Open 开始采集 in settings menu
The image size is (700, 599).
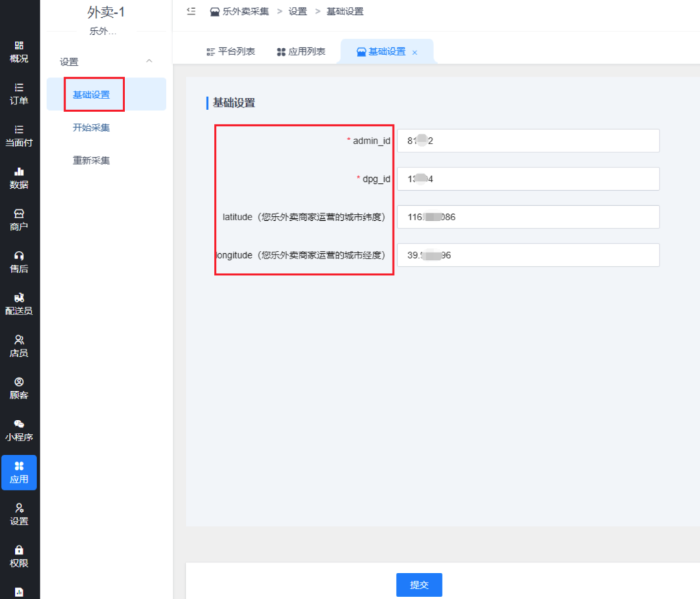pyautogui.click(x=92, y=128)
